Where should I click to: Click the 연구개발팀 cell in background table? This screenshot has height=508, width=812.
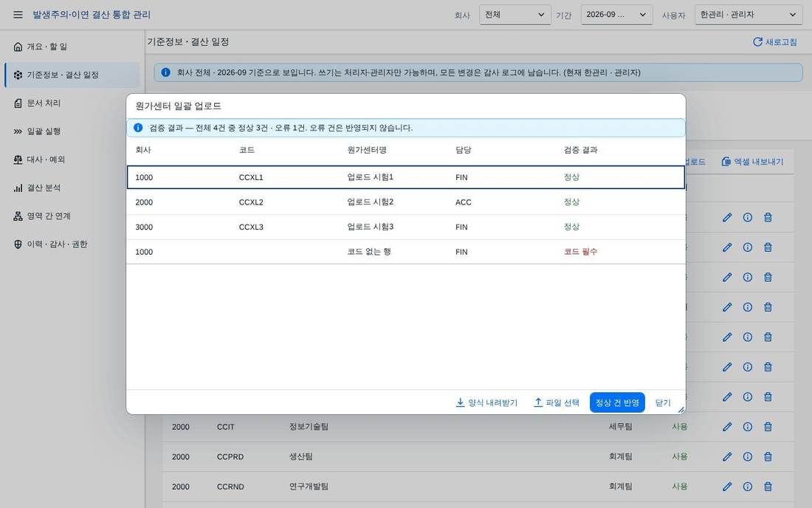click(x=309, y=487)
